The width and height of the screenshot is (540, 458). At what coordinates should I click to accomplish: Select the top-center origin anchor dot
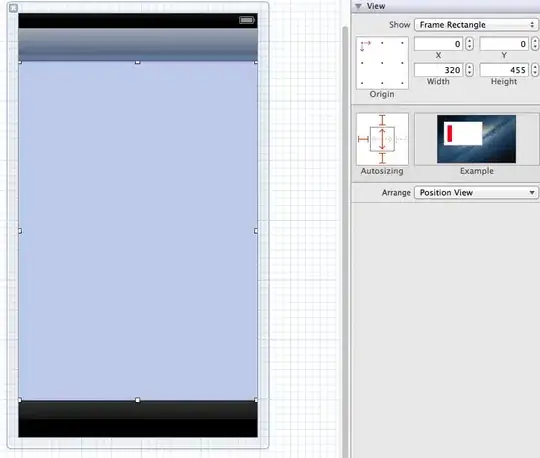click(x=382, y=43)
